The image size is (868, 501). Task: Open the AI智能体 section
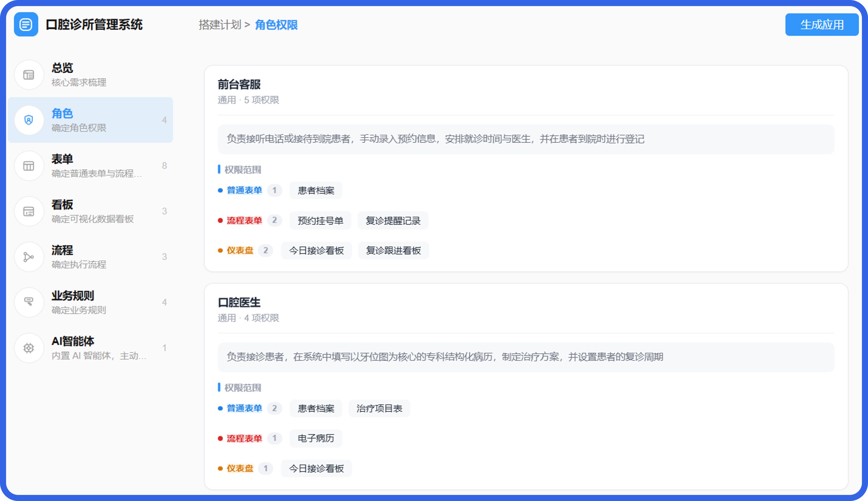(x=90, y=348)
